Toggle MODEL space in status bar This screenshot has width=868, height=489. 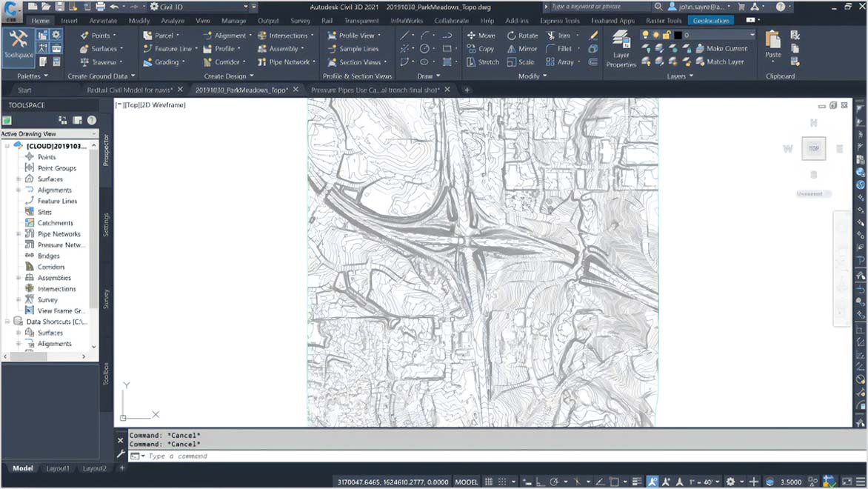pos(467,482)
